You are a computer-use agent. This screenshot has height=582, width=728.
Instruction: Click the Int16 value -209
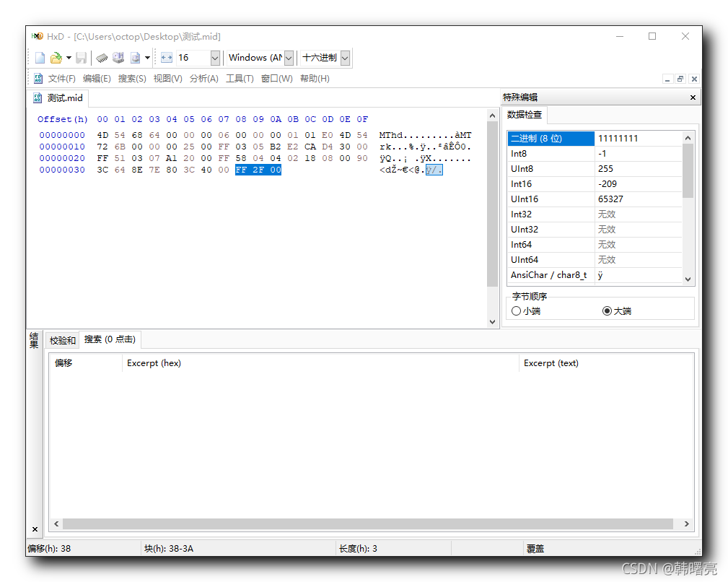tap(608, 184)
